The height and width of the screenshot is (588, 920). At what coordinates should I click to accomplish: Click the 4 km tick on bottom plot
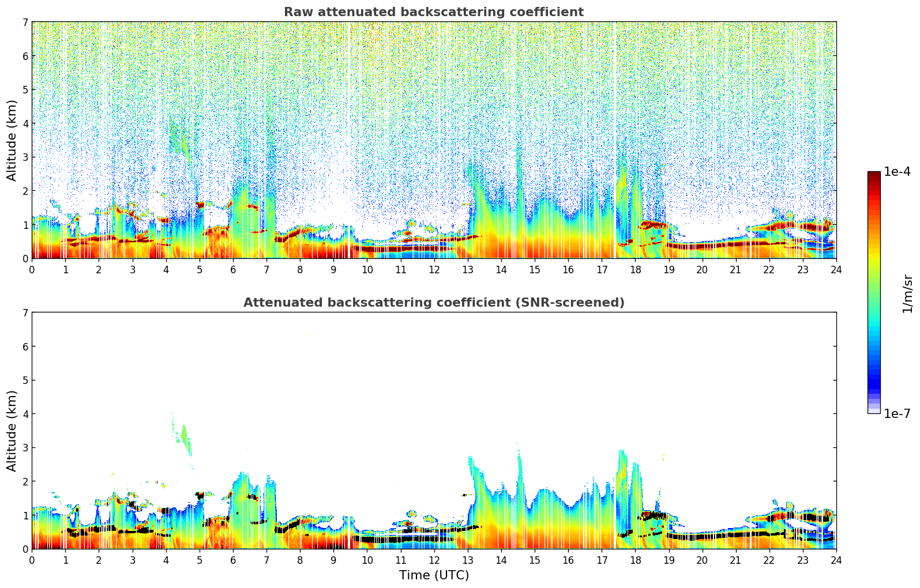[25, 414]
